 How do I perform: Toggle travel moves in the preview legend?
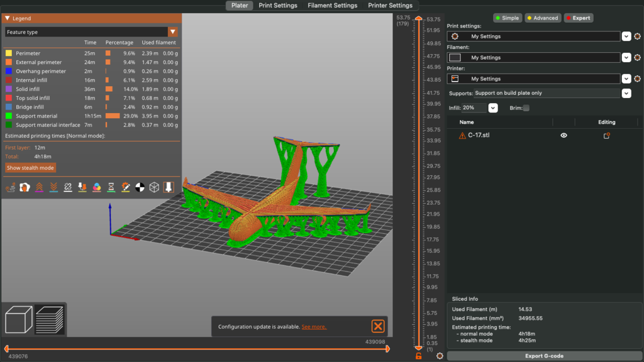[x=11, y=187]
